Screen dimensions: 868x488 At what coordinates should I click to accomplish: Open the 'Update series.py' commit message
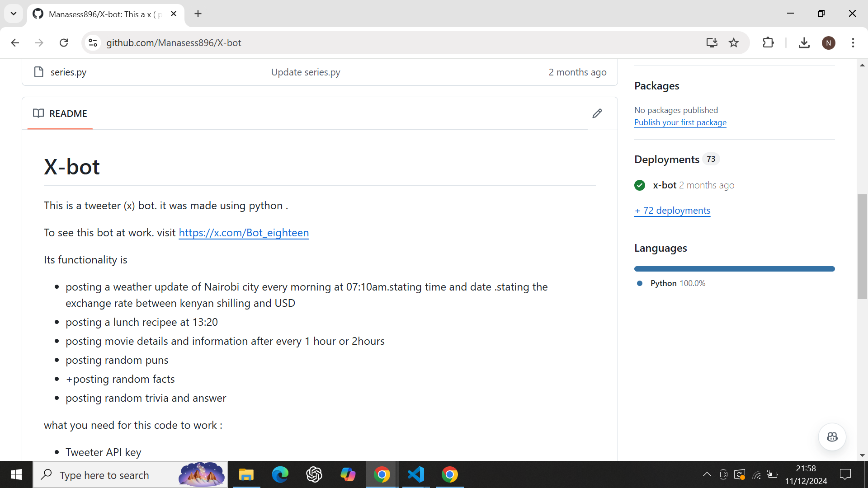(306, 72)
